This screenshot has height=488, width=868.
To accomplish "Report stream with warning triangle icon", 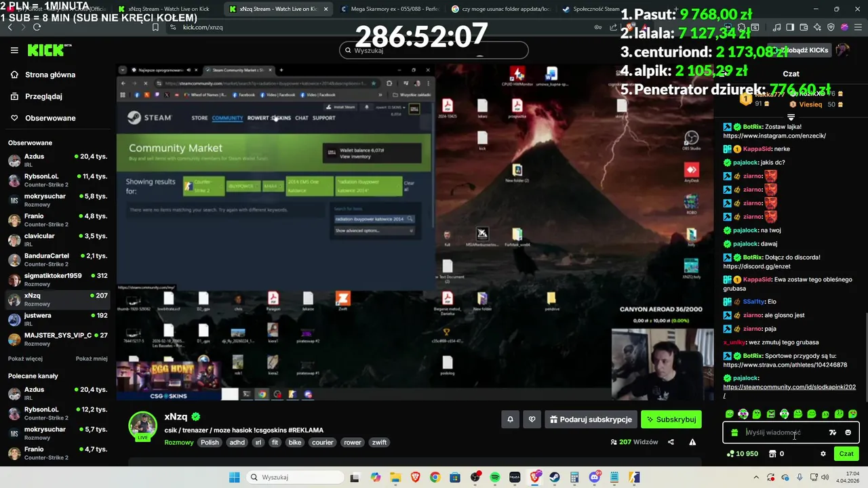I will pos(692,442).
